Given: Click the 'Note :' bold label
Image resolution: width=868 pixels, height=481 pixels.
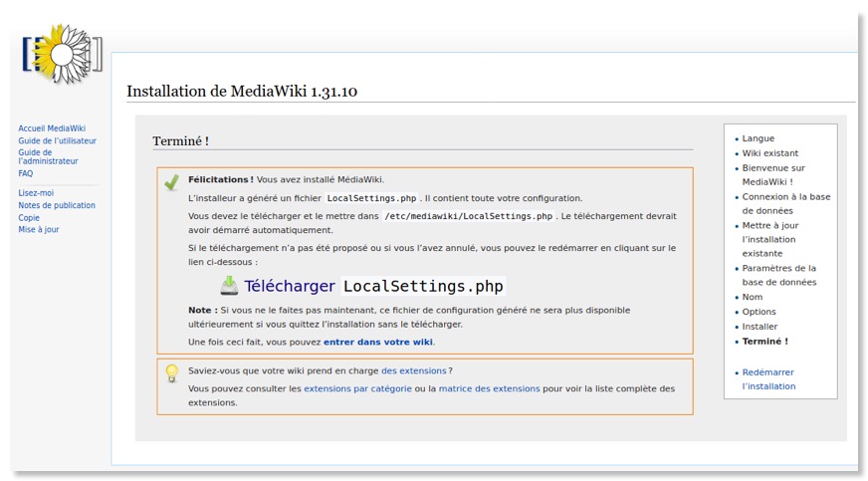Looking at the screenshot, I should [x=203, y=310].
